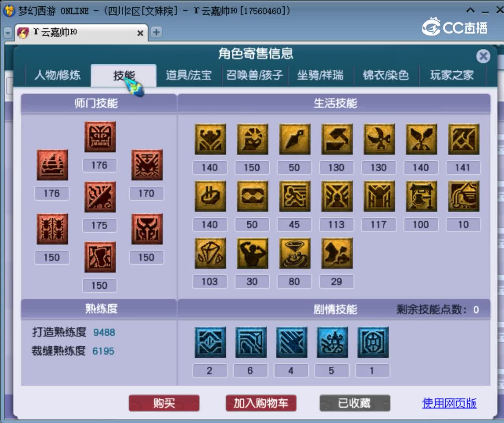Click the life skill icon above level 29
The width and height of the screenshot is (504, 423).
337,253
